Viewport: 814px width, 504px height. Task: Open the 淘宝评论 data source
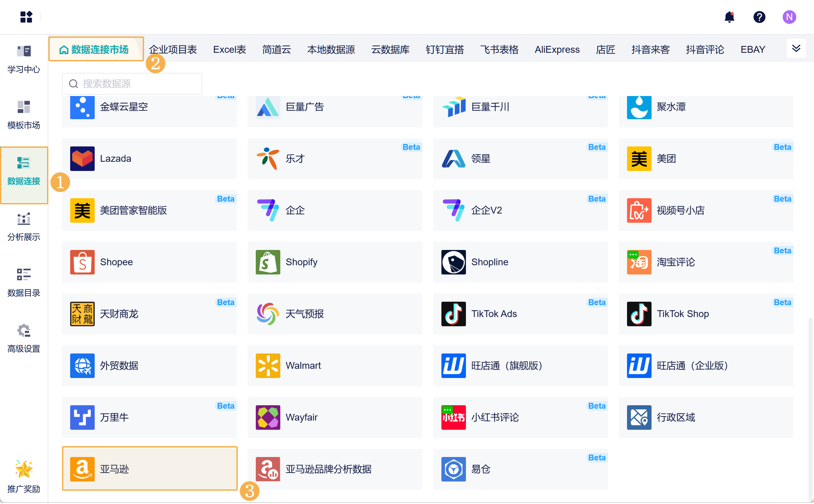[706, 262]
